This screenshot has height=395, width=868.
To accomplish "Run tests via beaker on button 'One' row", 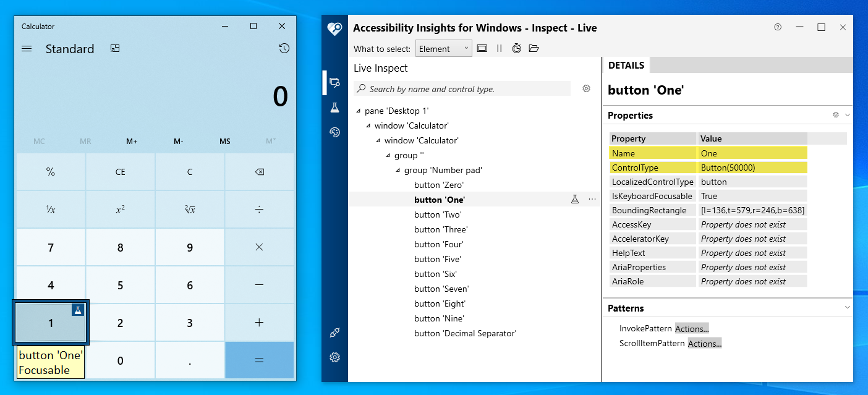I will coord(574,199).
